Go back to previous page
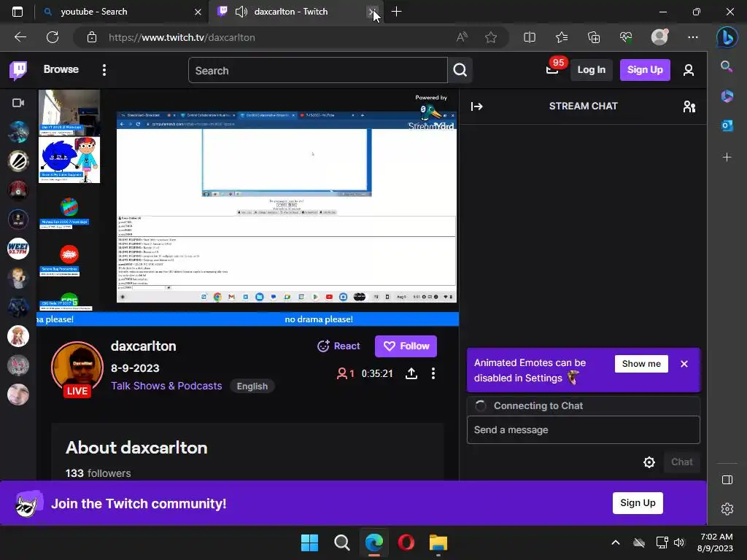747x560 pixels. (x=20, y=37)
